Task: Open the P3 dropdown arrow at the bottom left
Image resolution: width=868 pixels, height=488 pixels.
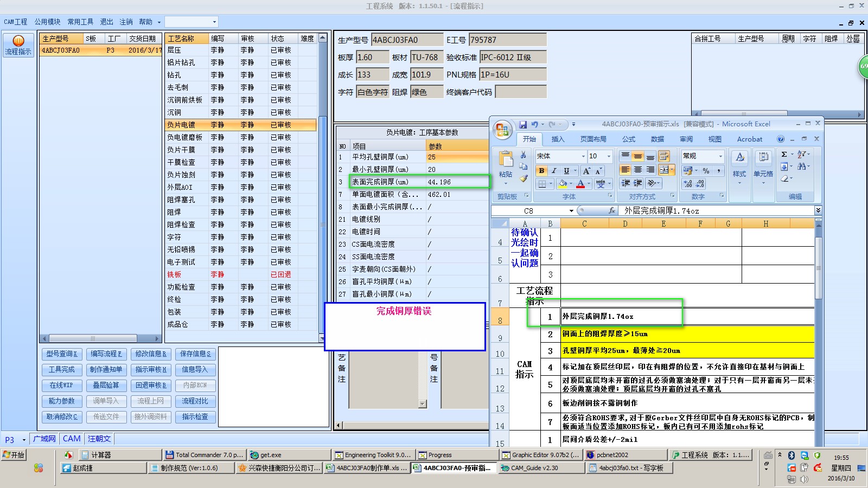Action: click(x=24, y=440)
